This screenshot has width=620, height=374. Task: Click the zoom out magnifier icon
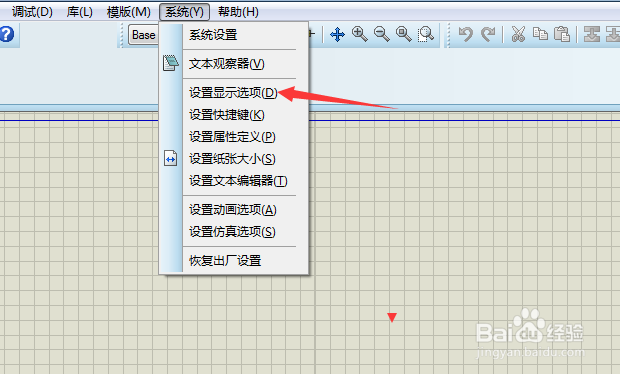click(382, 34)
